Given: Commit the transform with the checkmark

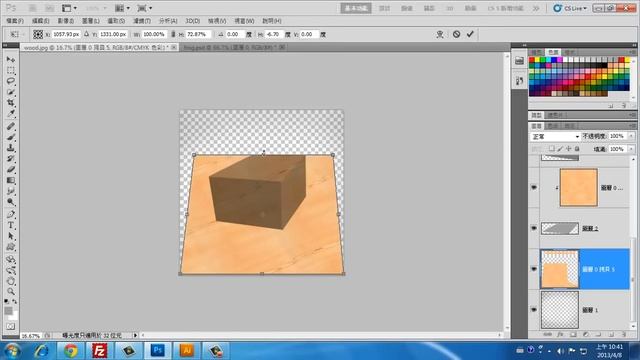Looking at the screenshot, I should (x=470, y=34).
